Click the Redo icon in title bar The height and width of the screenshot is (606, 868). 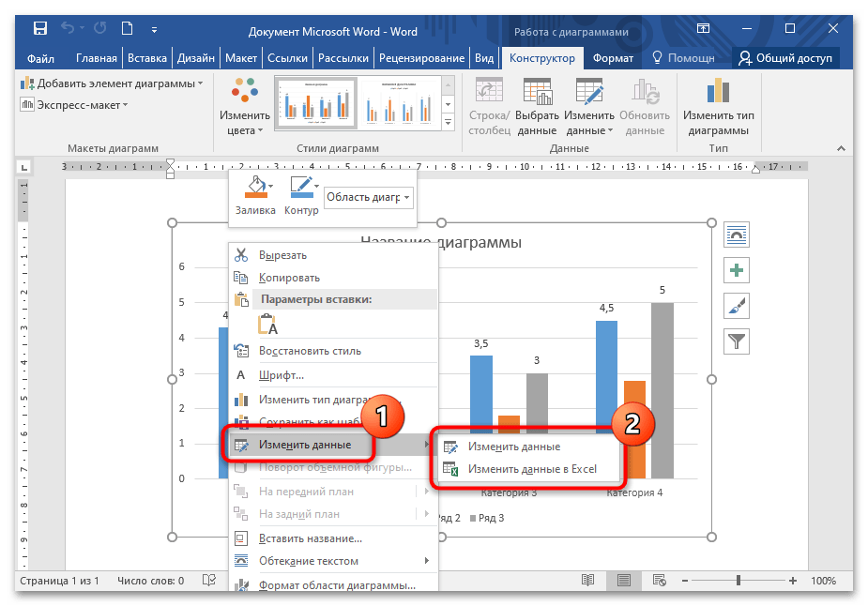[100, 27]
